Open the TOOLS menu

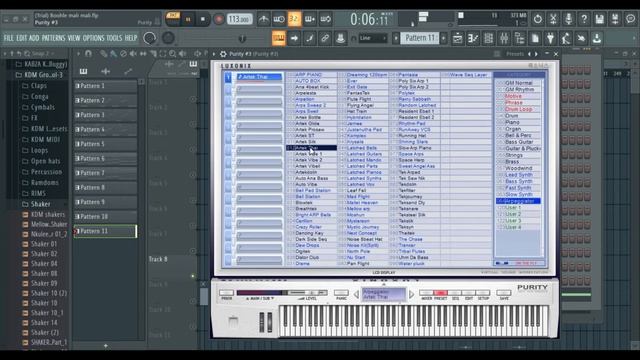(x=114, y=38)
